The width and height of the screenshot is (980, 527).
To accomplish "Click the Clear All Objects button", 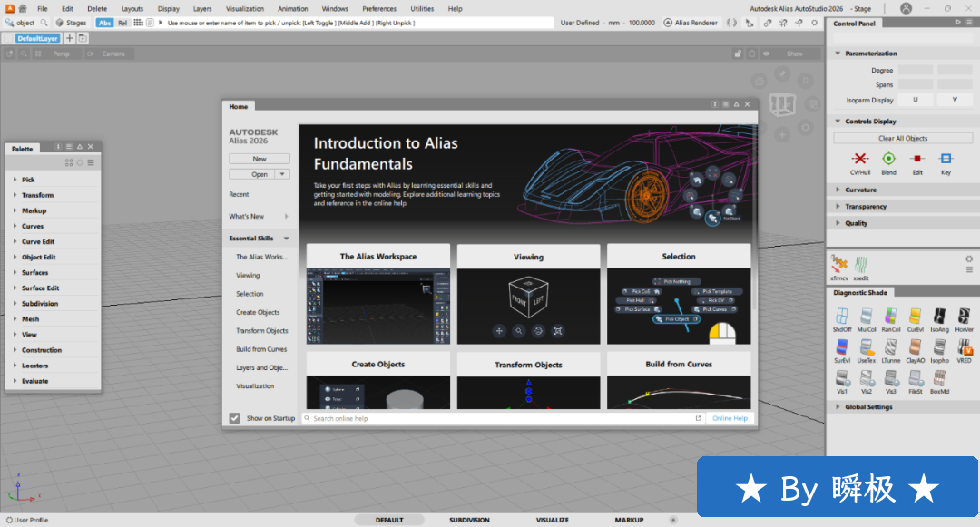I will [903, 138].
